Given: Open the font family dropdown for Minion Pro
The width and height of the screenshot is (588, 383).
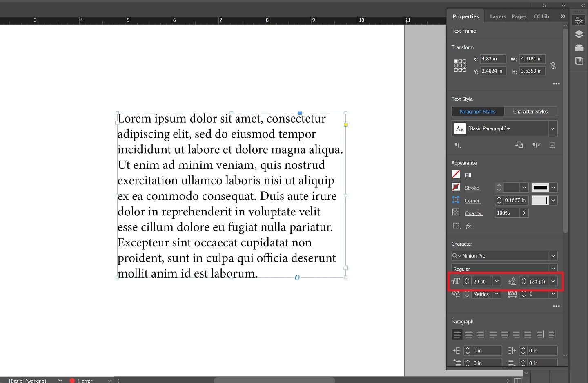Looking at the screenshot, I should pyautogui.click(x=553, y=256).
